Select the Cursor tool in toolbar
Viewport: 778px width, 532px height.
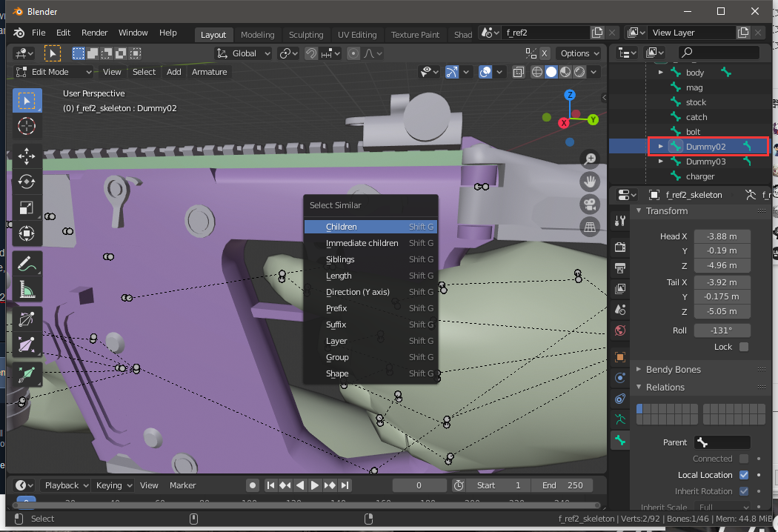tap(27, 126)
